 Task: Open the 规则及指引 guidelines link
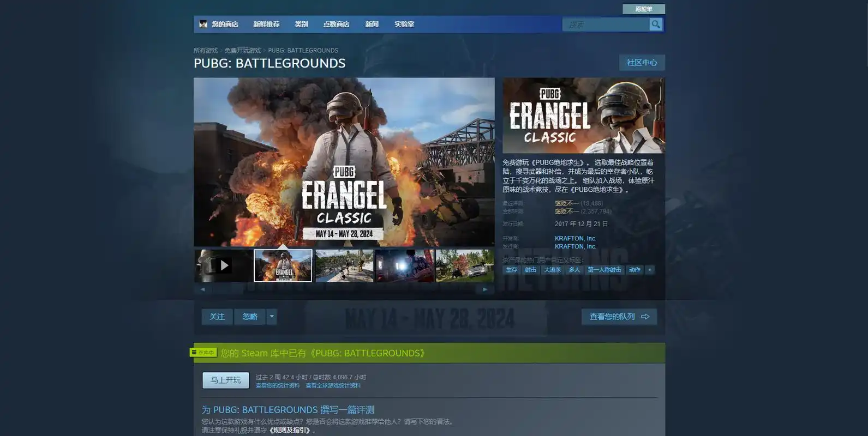click(290, 430)
